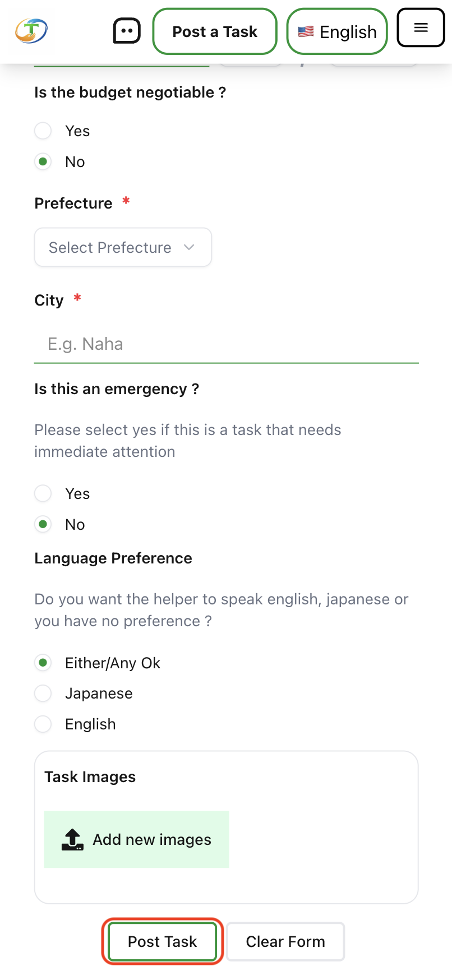Open the Select Prefecture dropdown
452x980 pixels.
tap(123, 247)
